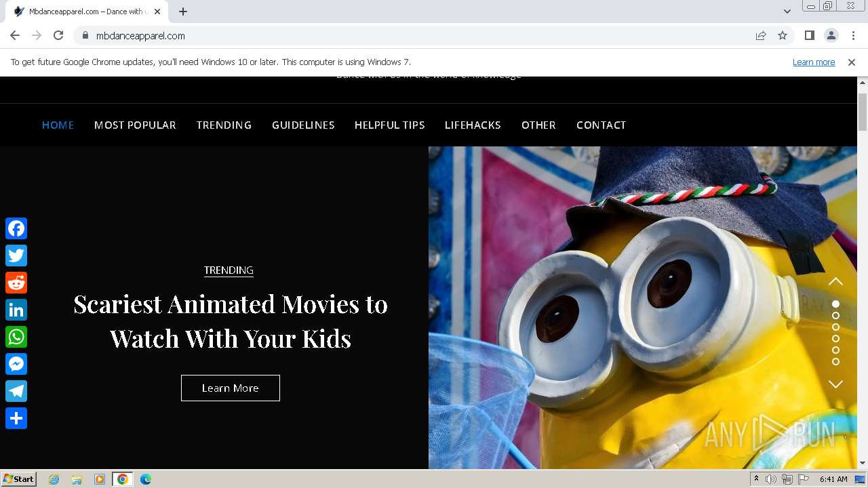
Task: Open GUIDELINES menu item
Action: click(303, 125)
